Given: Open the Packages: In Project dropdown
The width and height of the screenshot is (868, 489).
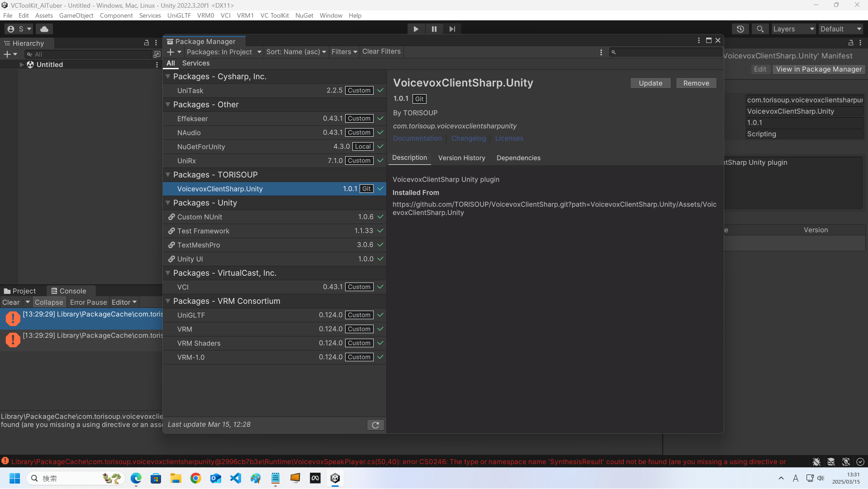Looking at the screenshot, I should tap(224, 52).
